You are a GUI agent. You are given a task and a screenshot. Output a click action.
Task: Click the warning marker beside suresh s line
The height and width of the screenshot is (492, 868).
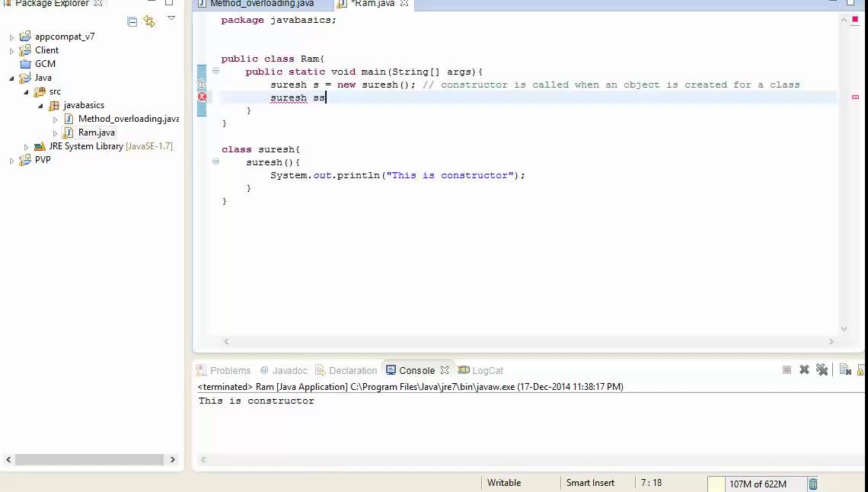(202, 84)
